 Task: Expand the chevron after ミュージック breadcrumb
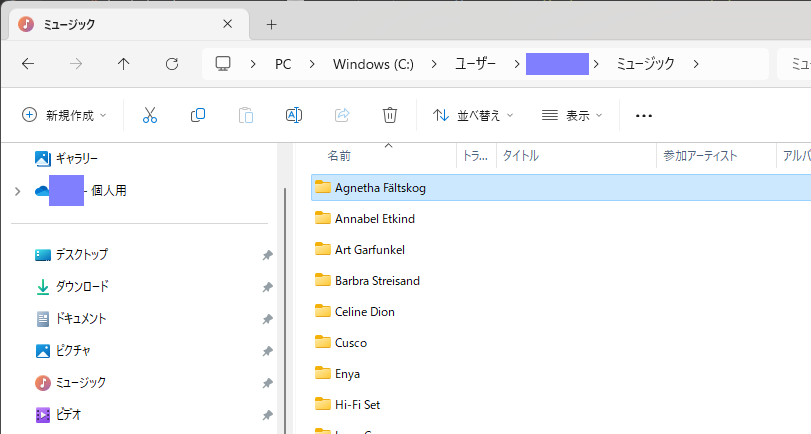(x=696, y=64)
